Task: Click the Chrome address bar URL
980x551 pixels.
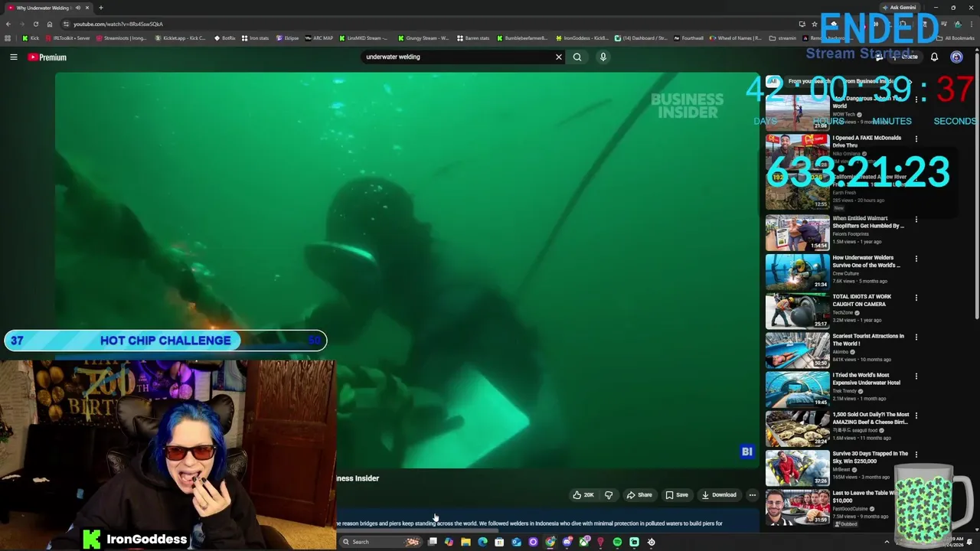Action: [x=118, y=24]
